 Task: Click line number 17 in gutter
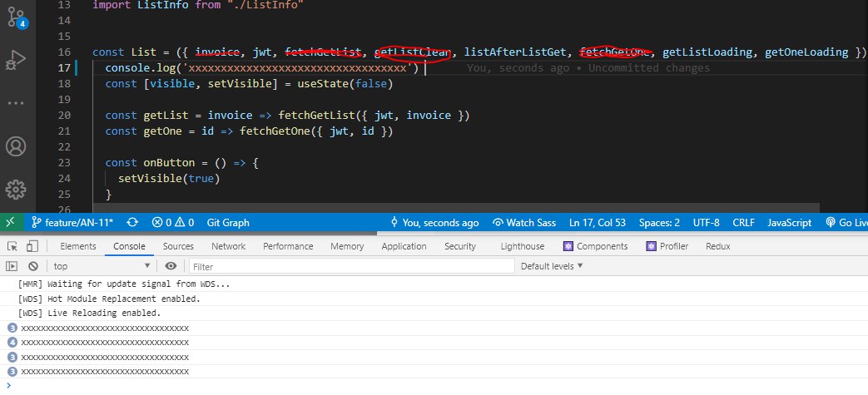pos(64,67)
